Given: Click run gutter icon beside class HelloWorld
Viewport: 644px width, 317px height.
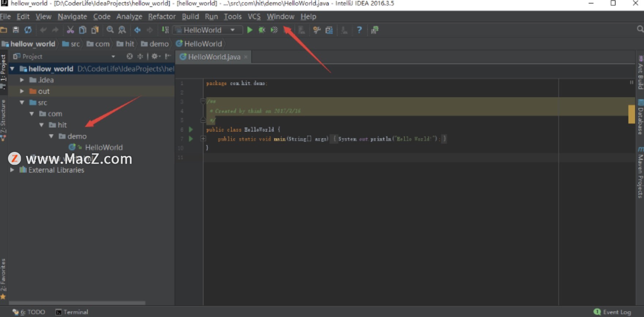Looking at the screenshot, I should pyautogui.click(x=191, y=130).
